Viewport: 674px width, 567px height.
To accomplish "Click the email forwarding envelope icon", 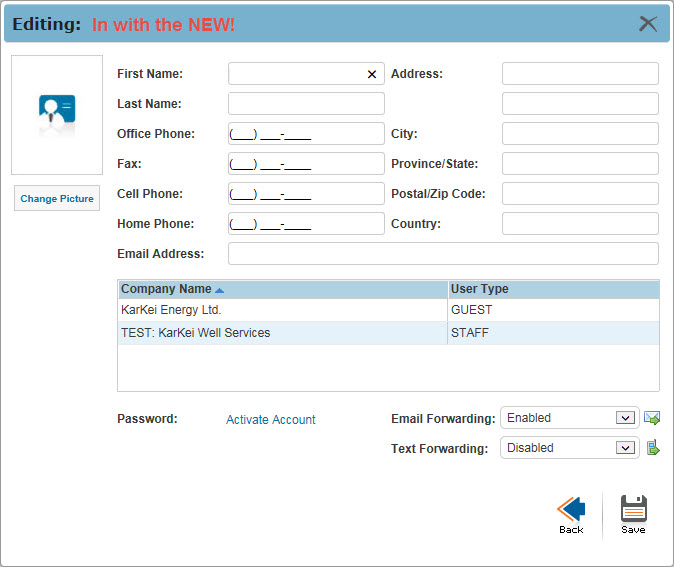I will (x=652, y=418).
